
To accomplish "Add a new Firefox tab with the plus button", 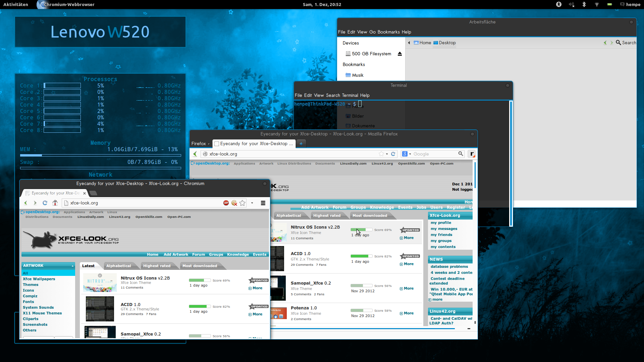I will (301, 143).
